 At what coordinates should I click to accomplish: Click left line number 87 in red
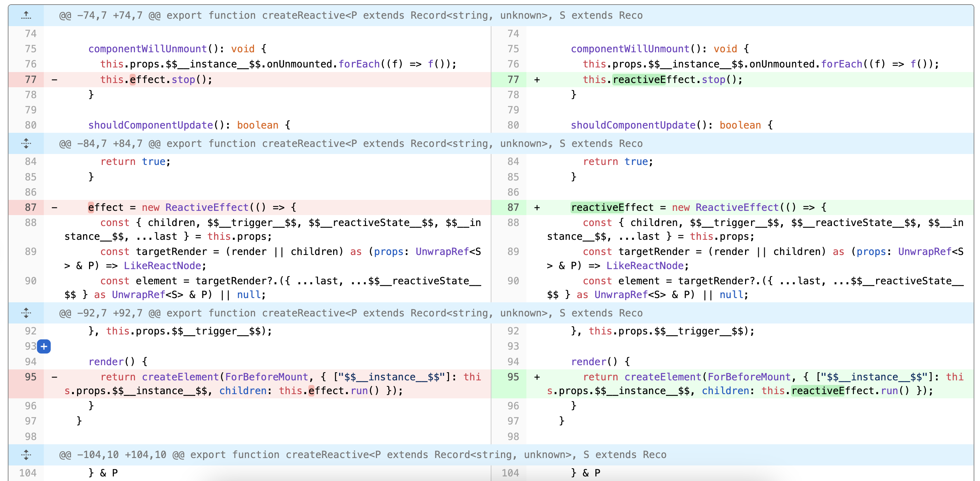point(30,207)
